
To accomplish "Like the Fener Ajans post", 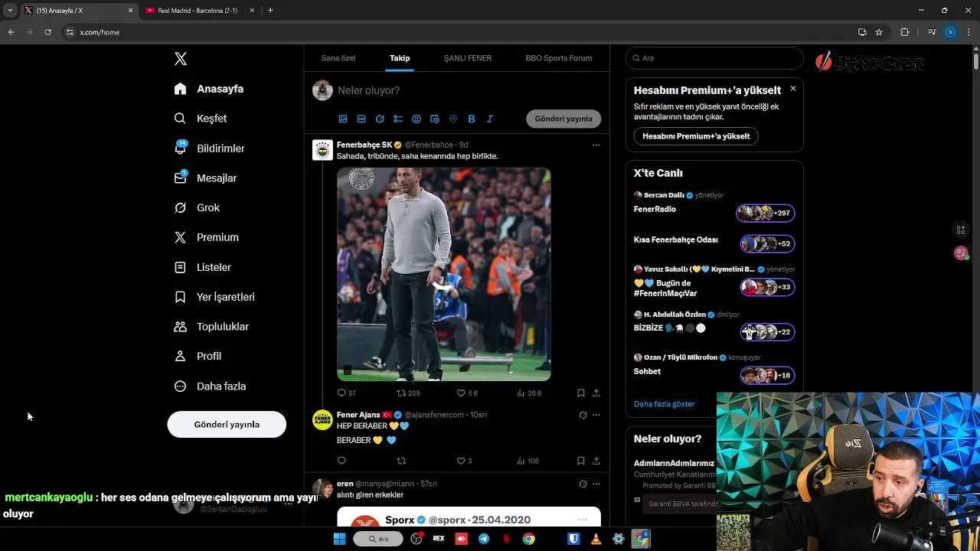I will (461, 461).
